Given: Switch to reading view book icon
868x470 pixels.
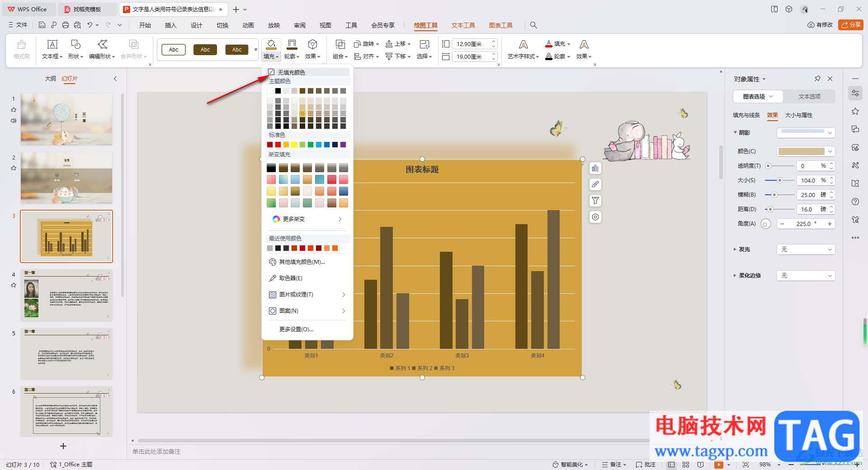Looking at the screenshot, I should tap(700, 465).
